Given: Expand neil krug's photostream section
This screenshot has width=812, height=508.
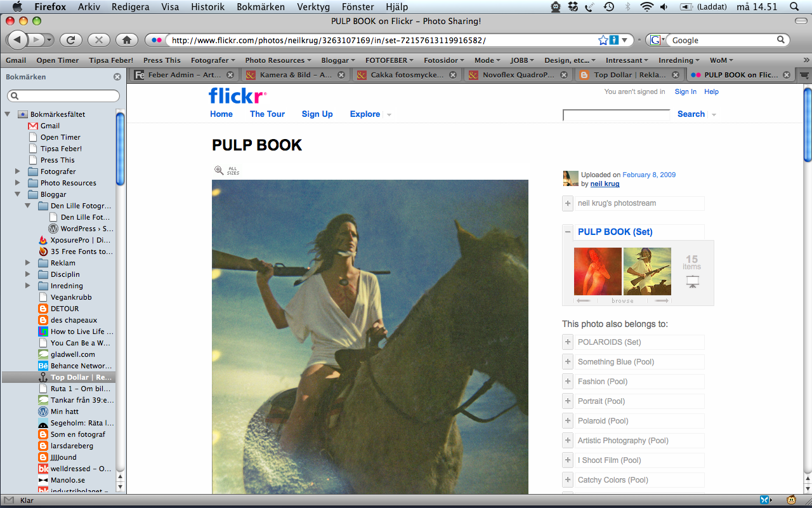Looking at the screenshot, I should click(x=567, y=204).
